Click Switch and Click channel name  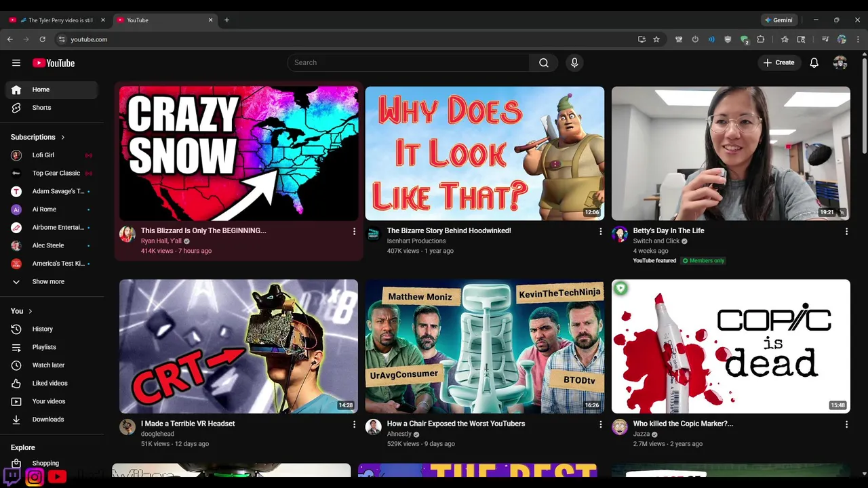pos(656,241)
